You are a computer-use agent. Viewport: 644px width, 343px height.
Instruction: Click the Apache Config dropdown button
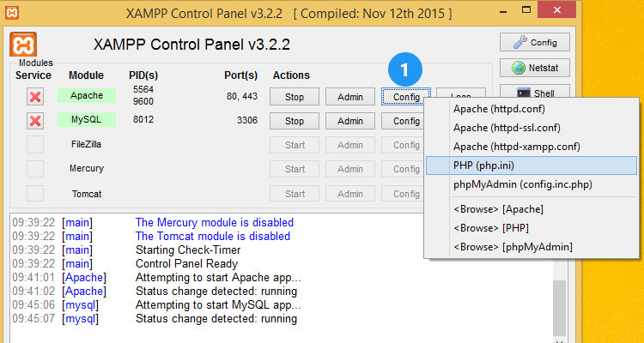[x=406, y=97]
